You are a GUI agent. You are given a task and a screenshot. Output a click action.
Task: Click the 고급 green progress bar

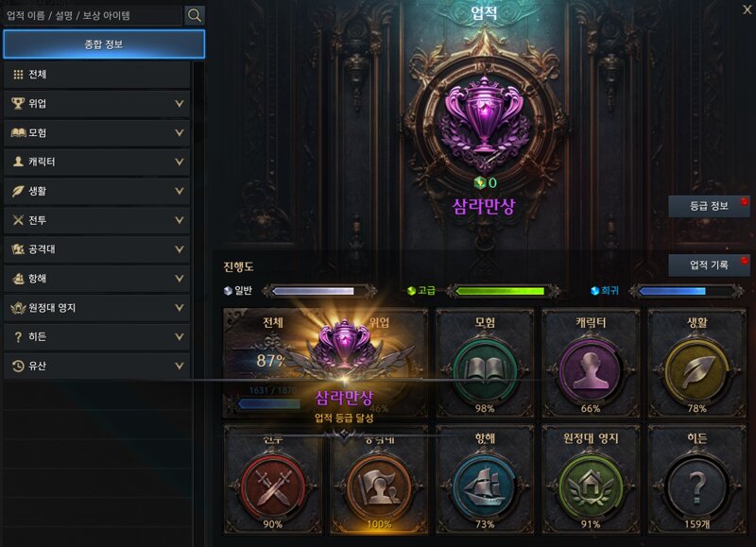tap(500, 291)
